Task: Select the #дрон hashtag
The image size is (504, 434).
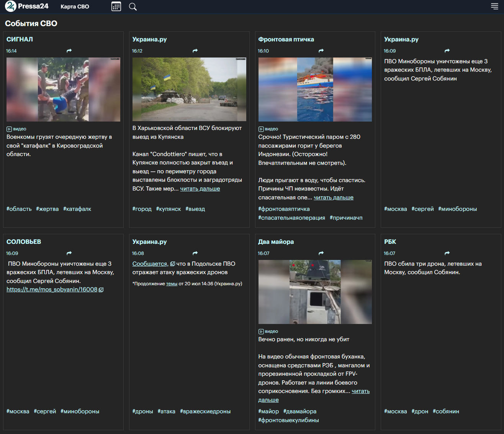Action: (420, 411)
